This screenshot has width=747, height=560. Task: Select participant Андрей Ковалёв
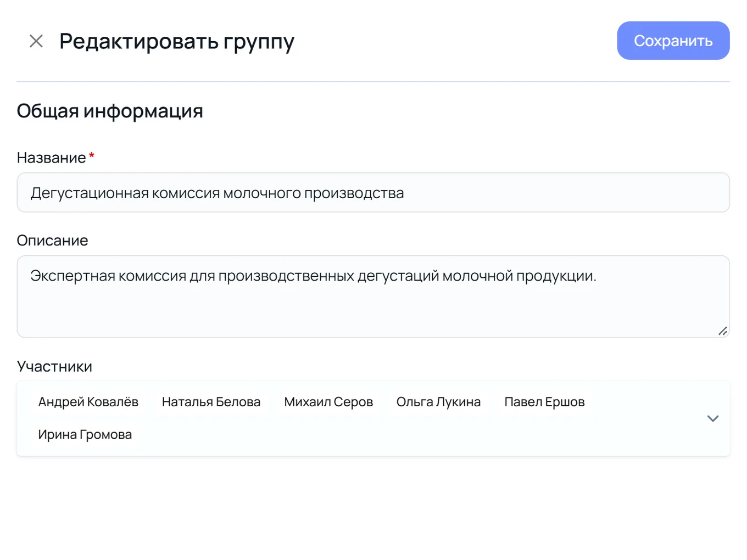[88, 402]
